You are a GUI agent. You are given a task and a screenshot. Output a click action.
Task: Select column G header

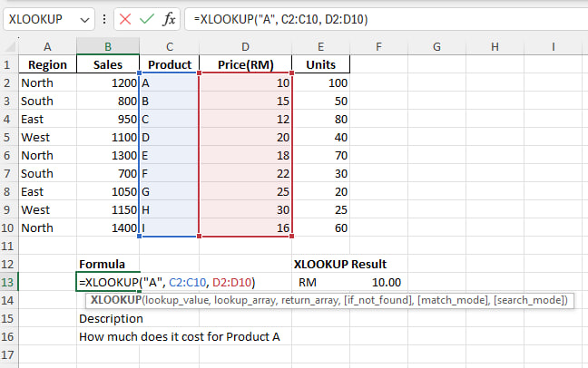tap(436, 46)
